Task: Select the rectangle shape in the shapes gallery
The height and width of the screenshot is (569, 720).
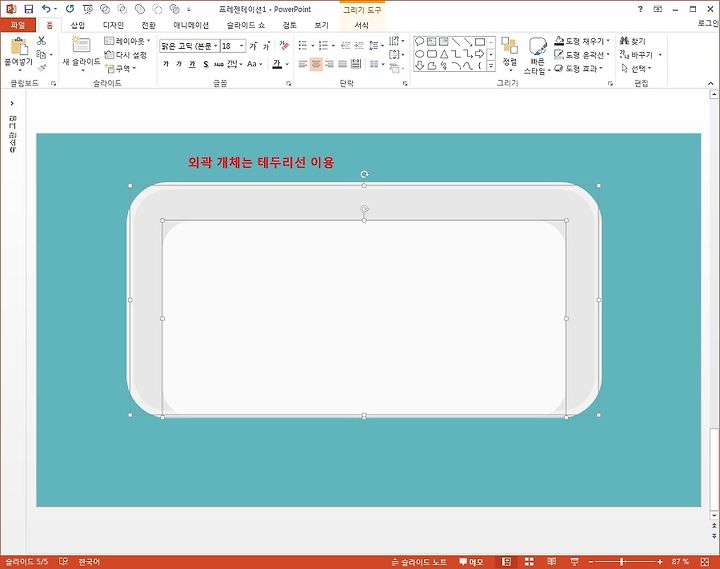Action: pyautogui.click(x=479, y=42)
